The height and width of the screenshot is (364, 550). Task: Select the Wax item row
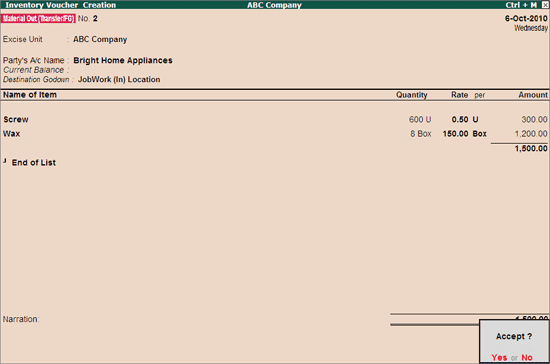point(275,134)
